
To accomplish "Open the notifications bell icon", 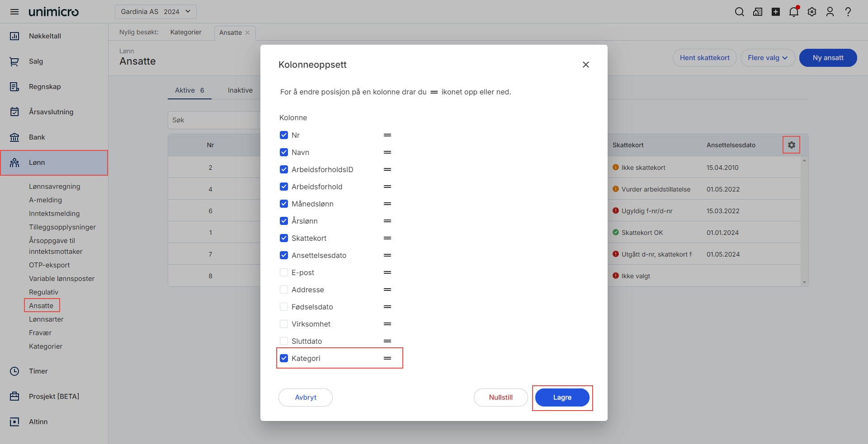I will pyautogui.click(x=793, y=12).
